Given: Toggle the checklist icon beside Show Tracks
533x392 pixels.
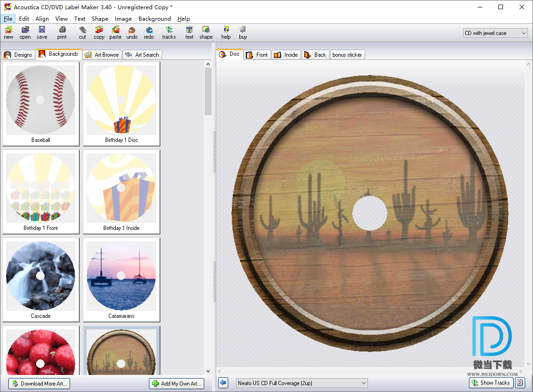Looking at the screenshot, I should point(520,383).
